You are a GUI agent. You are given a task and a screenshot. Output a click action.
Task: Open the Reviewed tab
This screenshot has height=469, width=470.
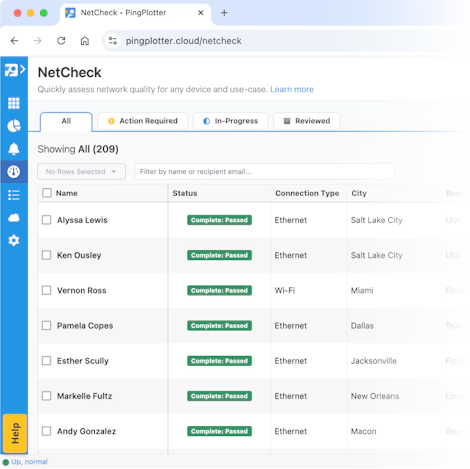pos(307,121)
